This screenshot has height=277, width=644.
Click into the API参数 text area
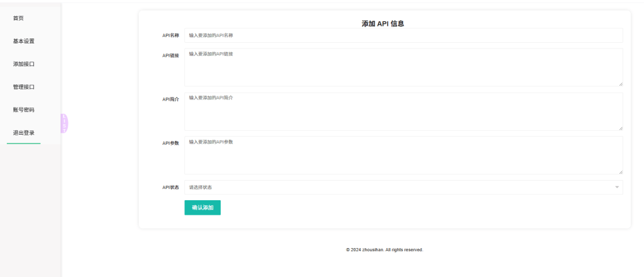point(403,155)
